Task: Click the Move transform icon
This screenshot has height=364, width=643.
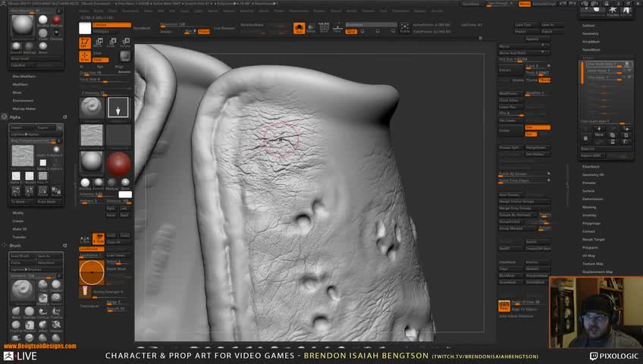Action: (99, 42)
